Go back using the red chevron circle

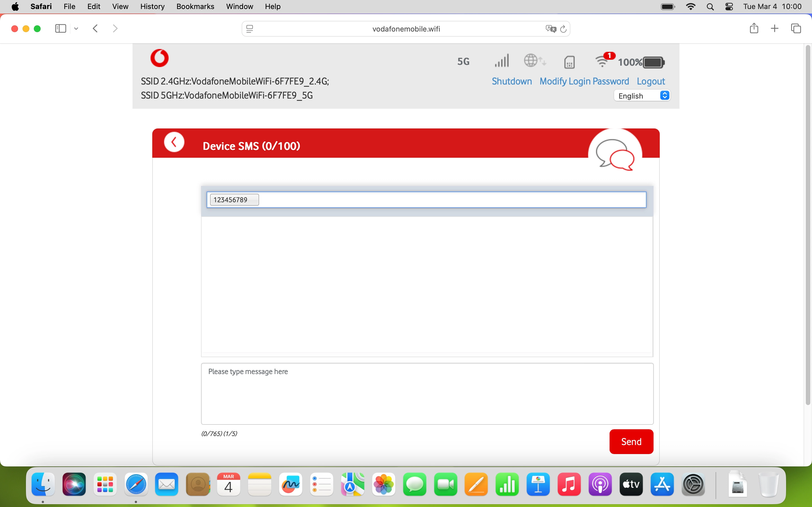[x=174, y=142]
